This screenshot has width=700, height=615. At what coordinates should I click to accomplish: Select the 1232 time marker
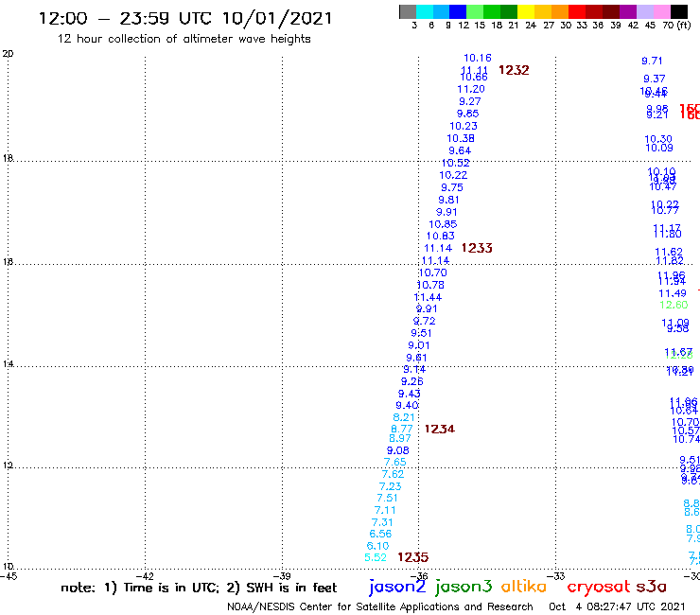click(514, 70)
